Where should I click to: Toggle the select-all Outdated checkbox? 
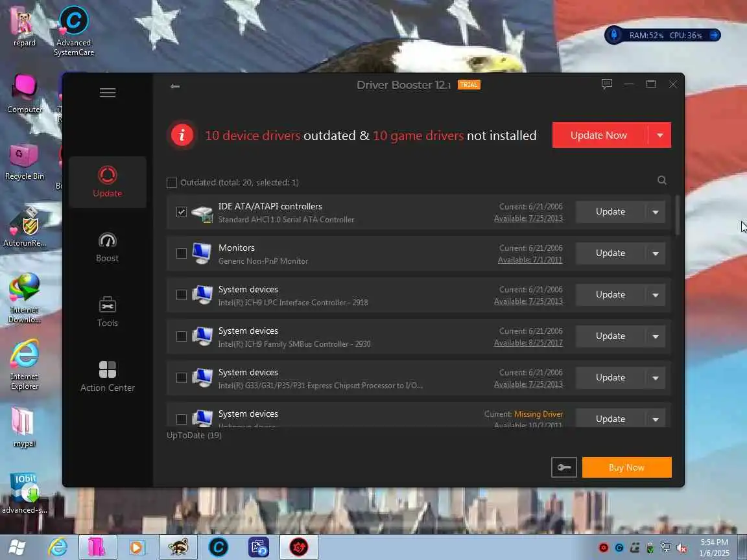[x=171, y=182]
